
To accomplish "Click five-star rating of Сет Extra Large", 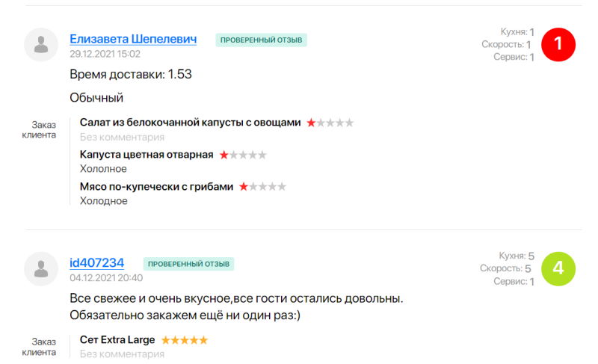I will [x=185, y=340].
